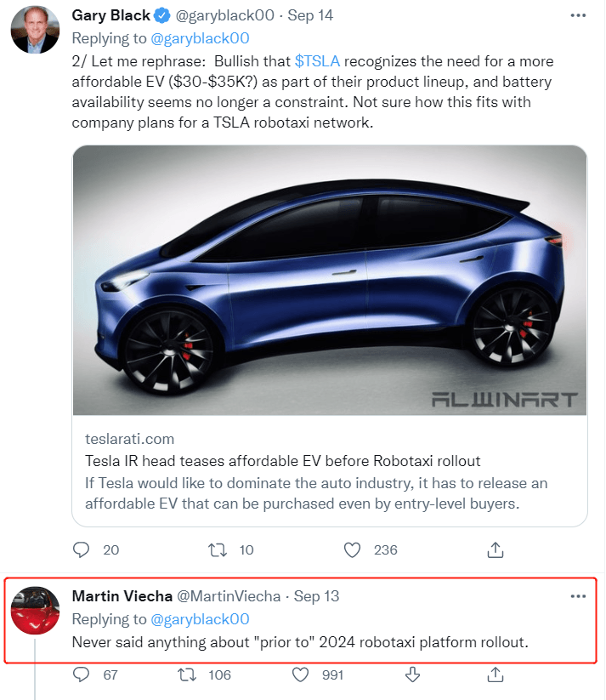Retweet Martin Viecha's tweet with 106 retweets
The width and height of the screenshot is (606, 700).
point(187,674)
